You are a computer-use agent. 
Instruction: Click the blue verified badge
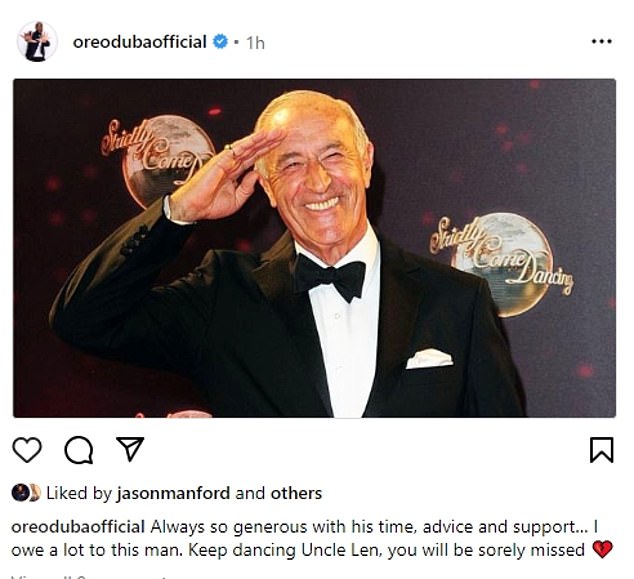pos(220,42)
